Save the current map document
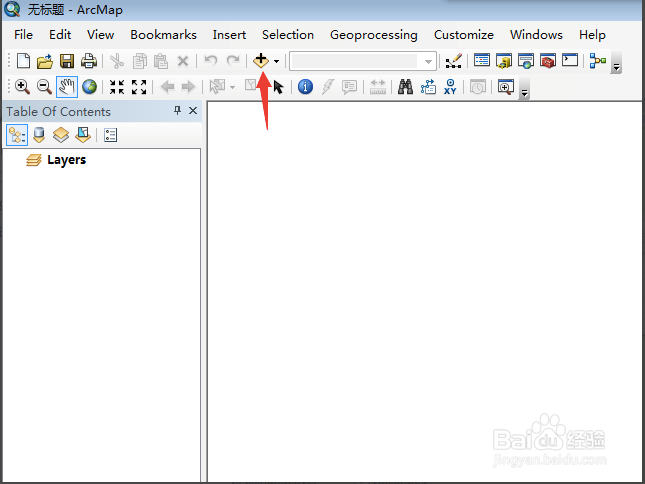645x484 pixels. coord(67,61)
